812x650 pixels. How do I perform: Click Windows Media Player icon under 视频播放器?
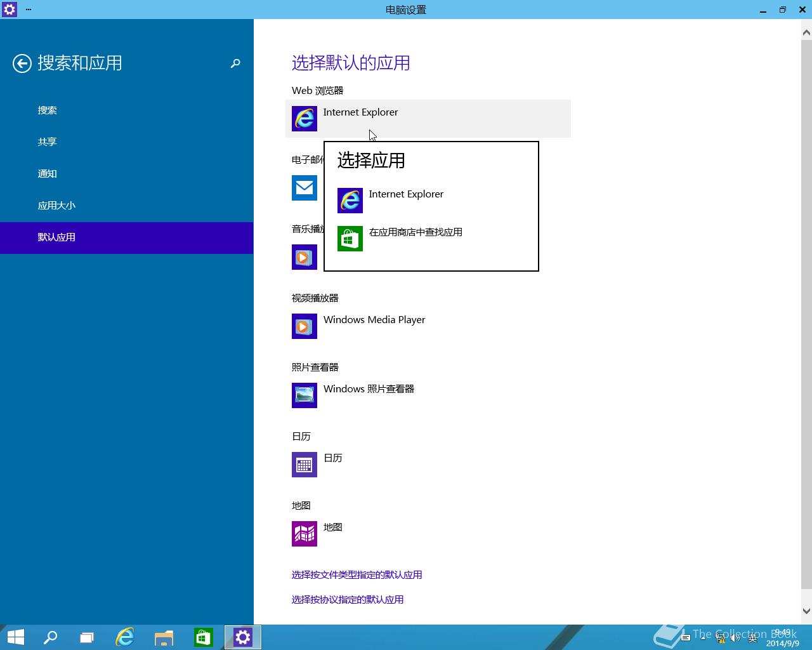point(304,326)
